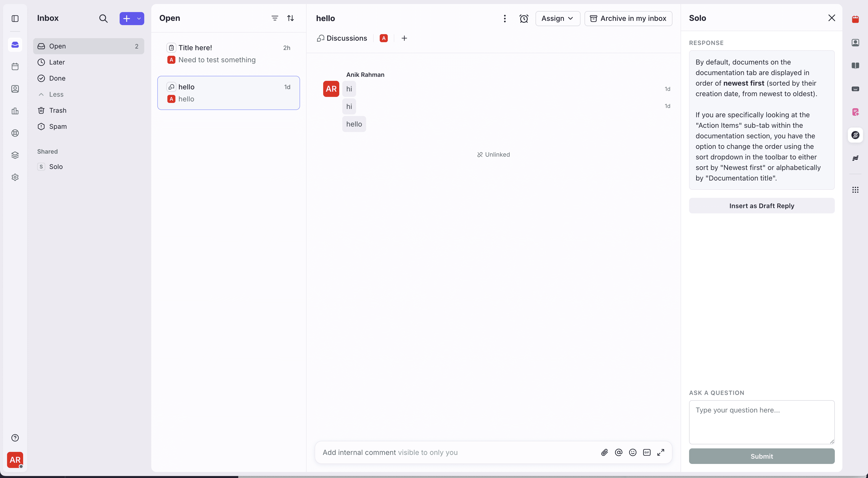Click Insert as Draft Reply

(761, 206)
